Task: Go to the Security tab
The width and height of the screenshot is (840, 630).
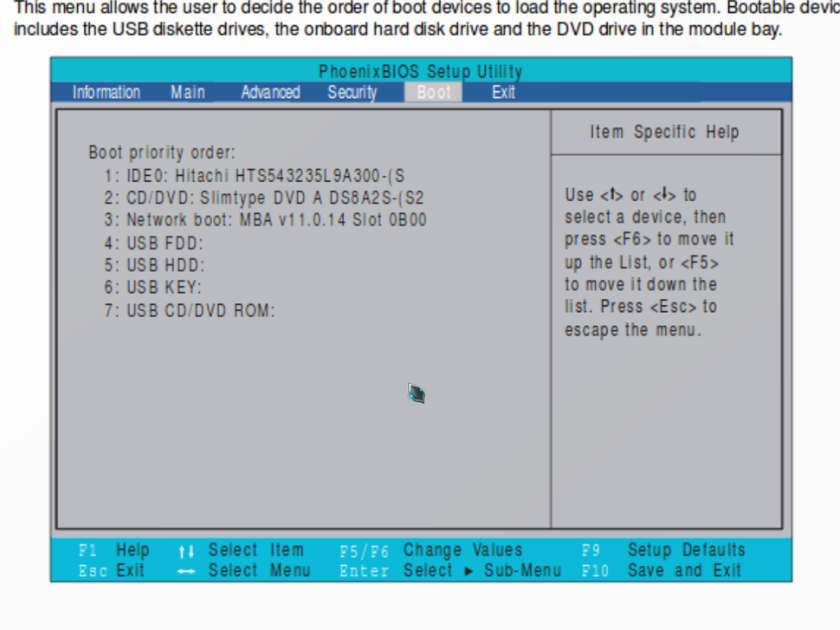Action: click(x=352, y=92)
